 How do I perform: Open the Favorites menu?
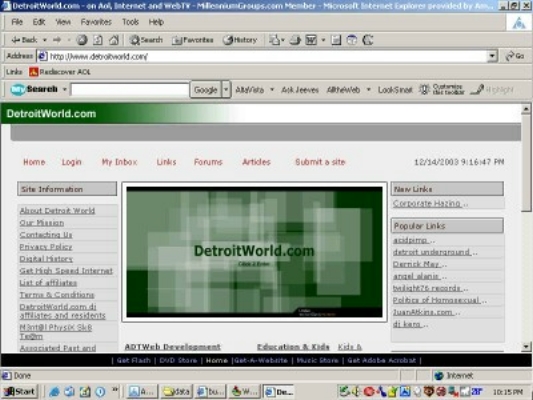pos(96,22)
